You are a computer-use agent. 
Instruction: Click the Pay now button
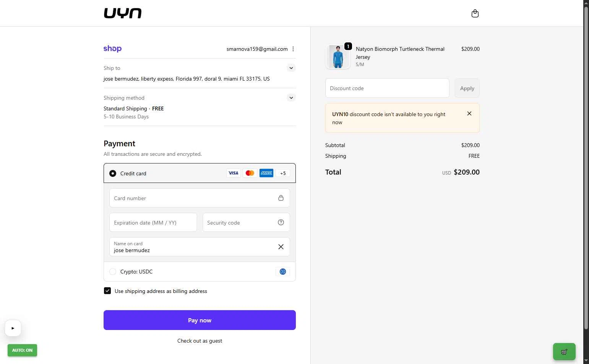200,320
